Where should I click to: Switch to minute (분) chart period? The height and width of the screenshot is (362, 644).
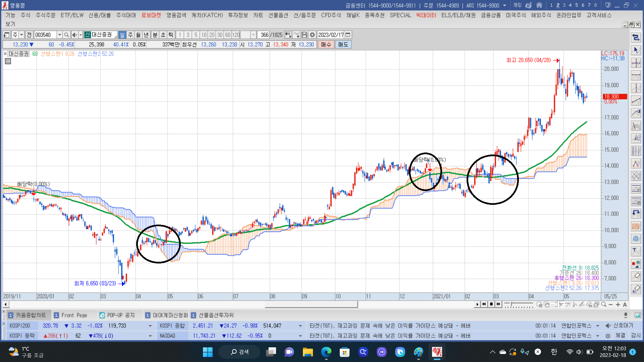tap(155, 35)
